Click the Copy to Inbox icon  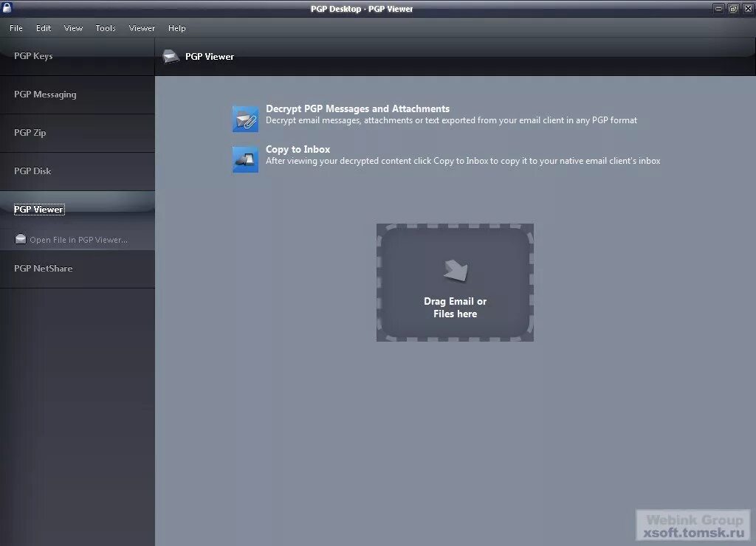coord(245,159)
